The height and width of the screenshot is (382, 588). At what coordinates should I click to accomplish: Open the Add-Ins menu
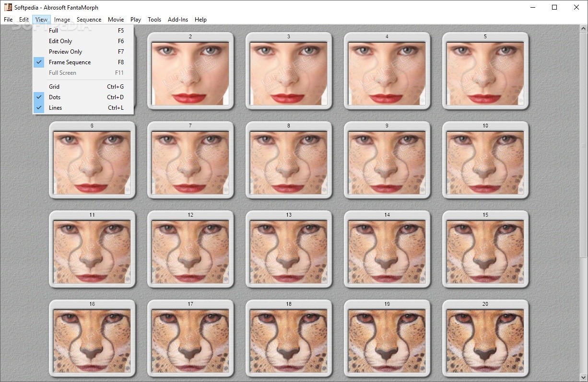click(x=178, y=20)
